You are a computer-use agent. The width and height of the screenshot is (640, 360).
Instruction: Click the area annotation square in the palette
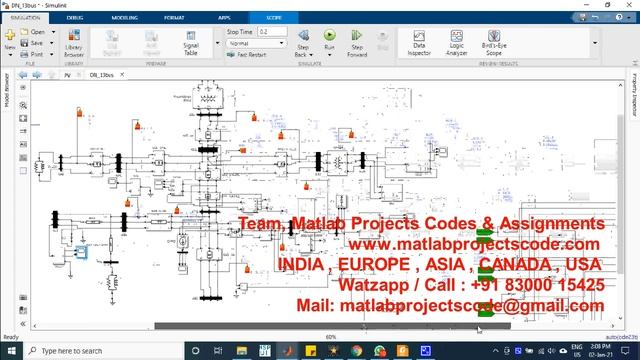pos(23,171)
